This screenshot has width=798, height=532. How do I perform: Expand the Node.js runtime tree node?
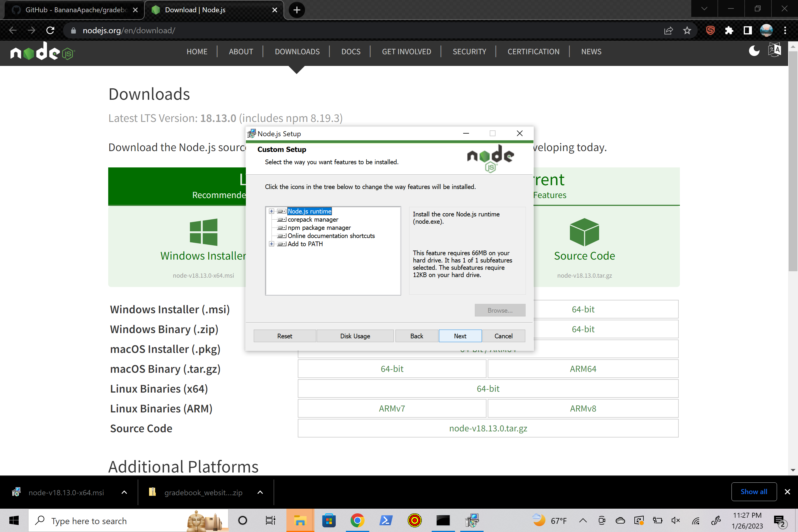272,211
